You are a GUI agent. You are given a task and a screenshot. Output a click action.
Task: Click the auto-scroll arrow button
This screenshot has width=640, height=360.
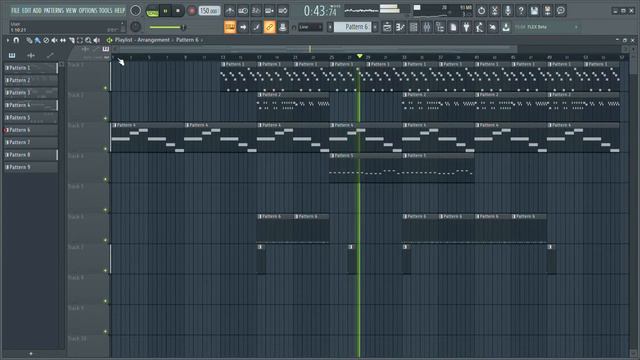pyautogui.click(x=243, y=27)
